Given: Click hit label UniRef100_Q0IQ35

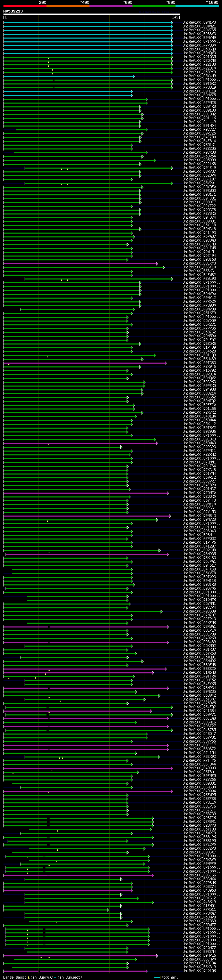Looking at the screenshot, I should click(x=199, y=57).
